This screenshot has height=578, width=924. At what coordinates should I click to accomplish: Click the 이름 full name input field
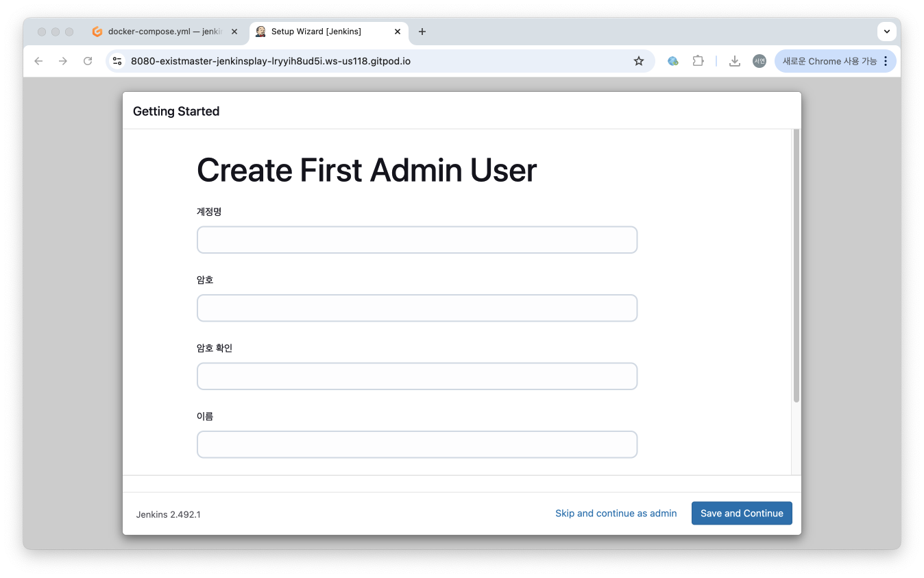(417, 444)
